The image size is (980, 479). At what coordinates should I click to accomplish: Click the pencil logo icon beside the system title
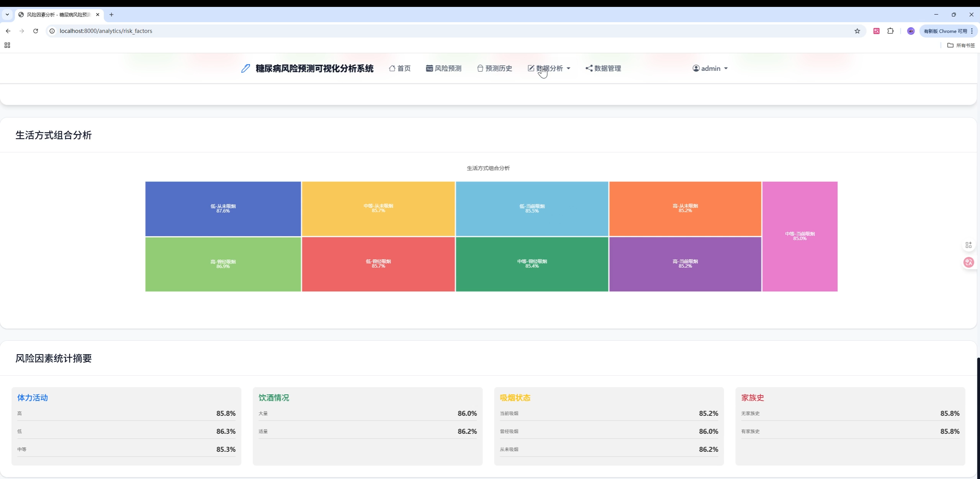pyautogui.click(x=245, y=69)
